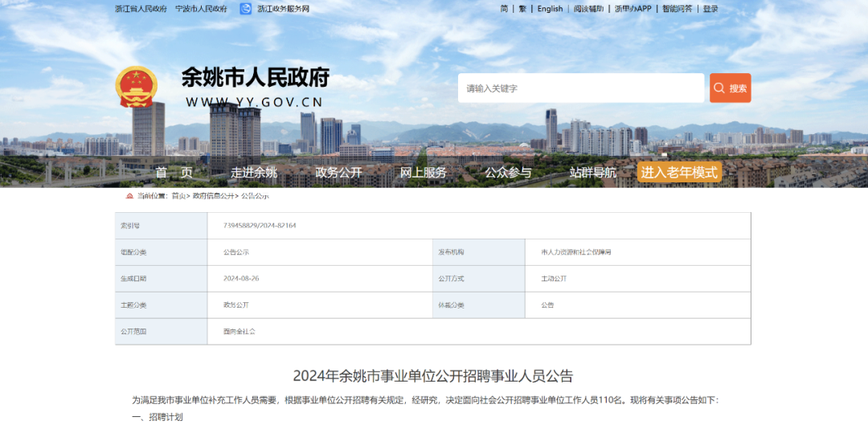Click the 一、招聘计划 section heading

158,417
